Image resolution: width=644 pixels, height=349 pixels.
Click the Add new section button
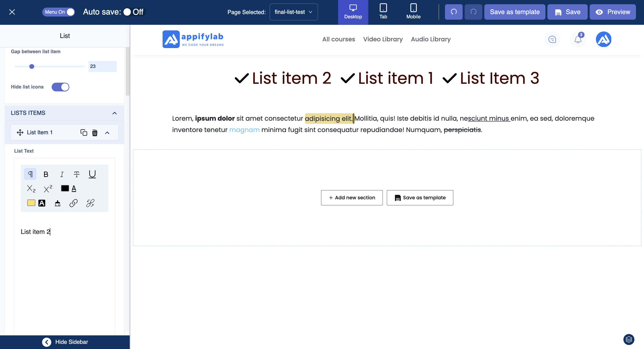352,198
